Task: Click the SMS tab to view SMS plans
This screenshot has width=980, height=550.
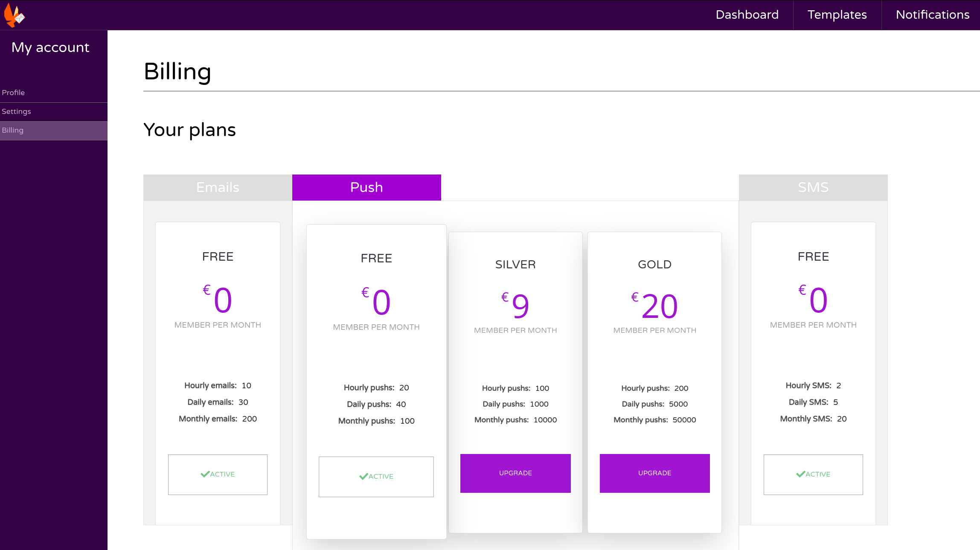Action: (x=813, y=187)
